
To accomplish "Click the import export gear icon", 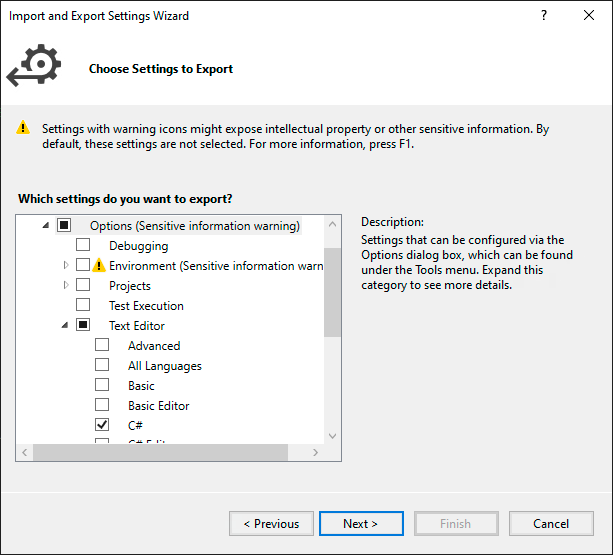I will click(34, 65).
